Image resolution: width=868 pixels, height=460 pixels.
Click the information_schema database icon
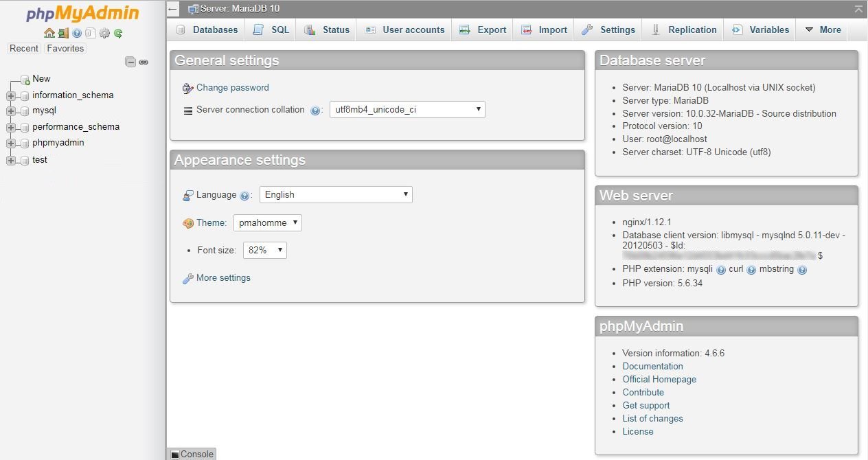point(25,96)
